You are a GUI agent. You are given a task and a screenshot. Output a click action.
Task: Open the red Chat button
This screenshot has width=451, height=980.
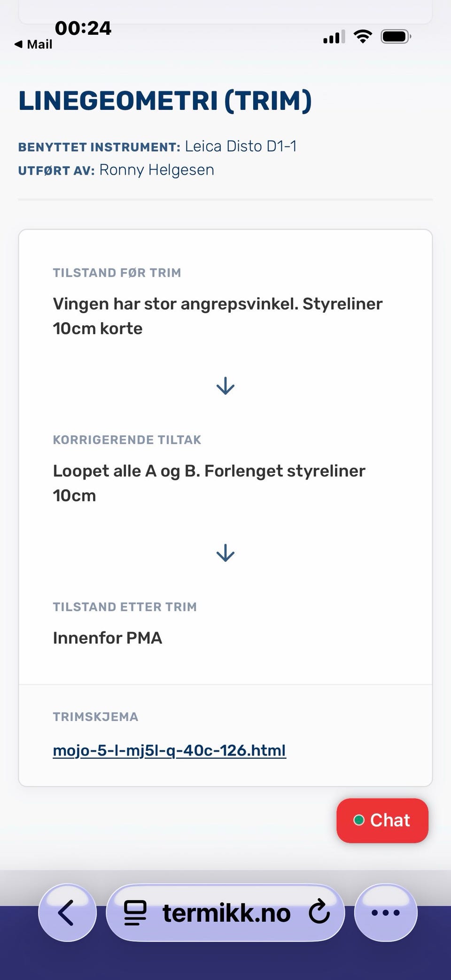pyautogui.click(x=382, y=820)
